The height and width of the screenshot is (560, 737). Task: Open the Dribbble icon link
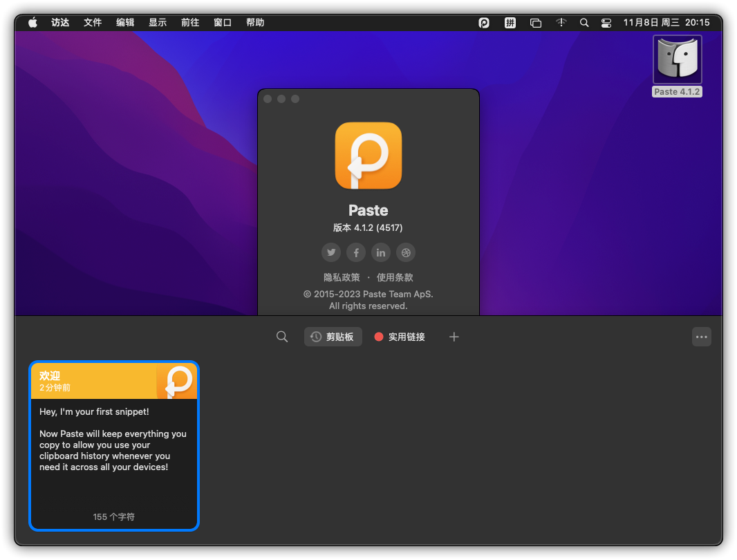point(406,252)
